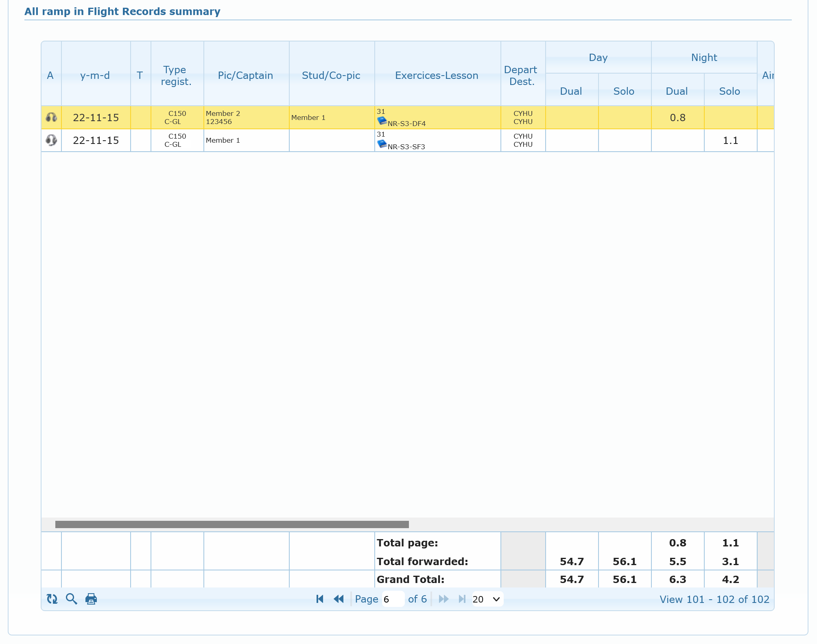The width and height of the screenshot is (817, 644).
Task: Click headset icon in second flight row
Action: (x=51, y=140)
